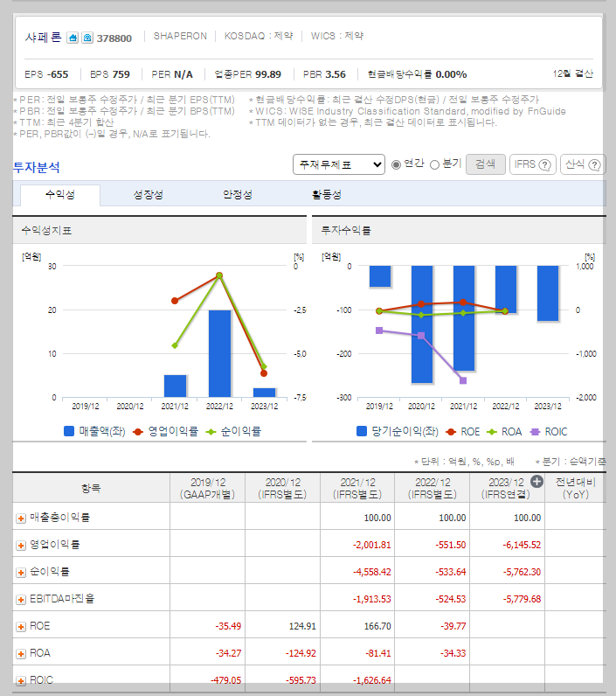
Task: Toggle ROIC legend purple marker
Action: click(536, 431)
